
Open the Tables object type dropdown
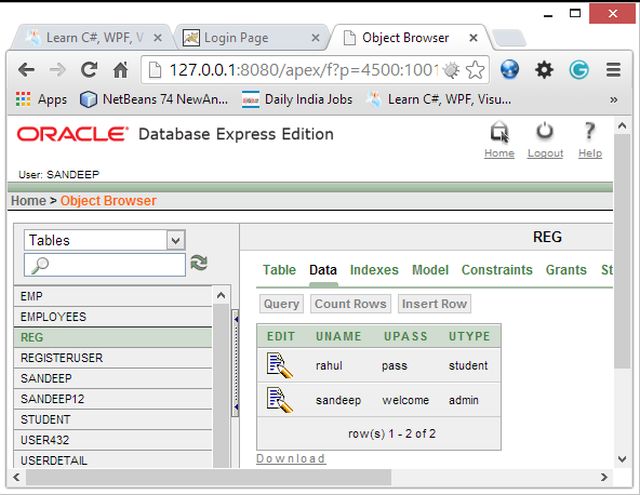[x=104, y=240]
